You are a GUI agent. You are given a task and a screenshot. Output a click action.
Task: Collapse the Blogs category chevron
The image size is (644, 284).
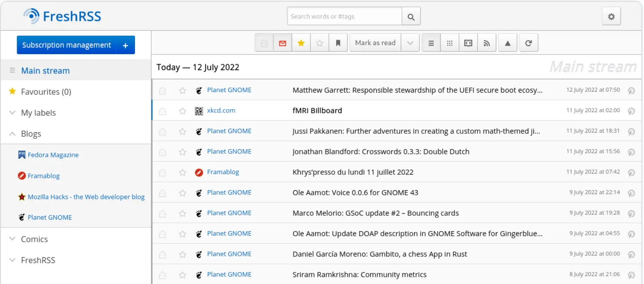12,134
